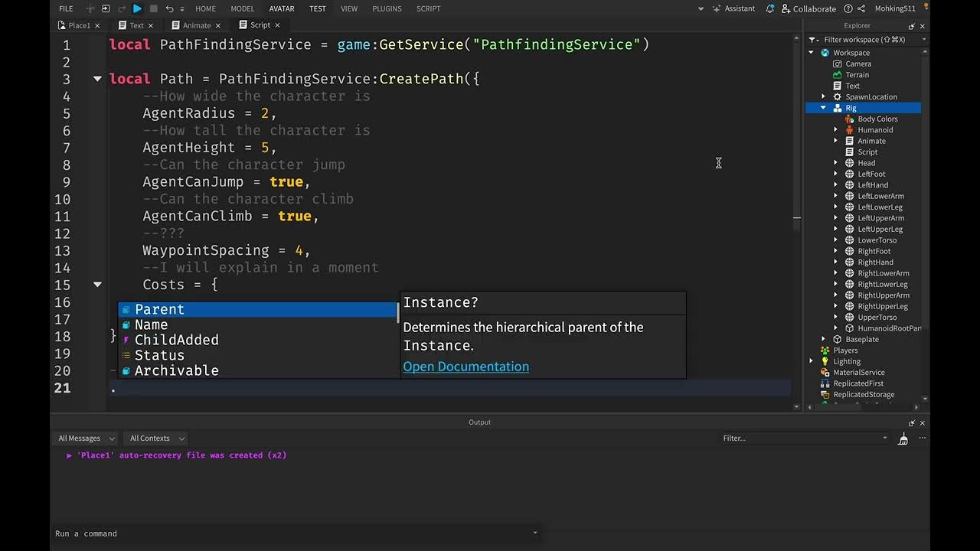Click the Stop playtest square icon
The height and width of the screenshot is (551, 980).
pyautogui.click(x=153, y=8)
